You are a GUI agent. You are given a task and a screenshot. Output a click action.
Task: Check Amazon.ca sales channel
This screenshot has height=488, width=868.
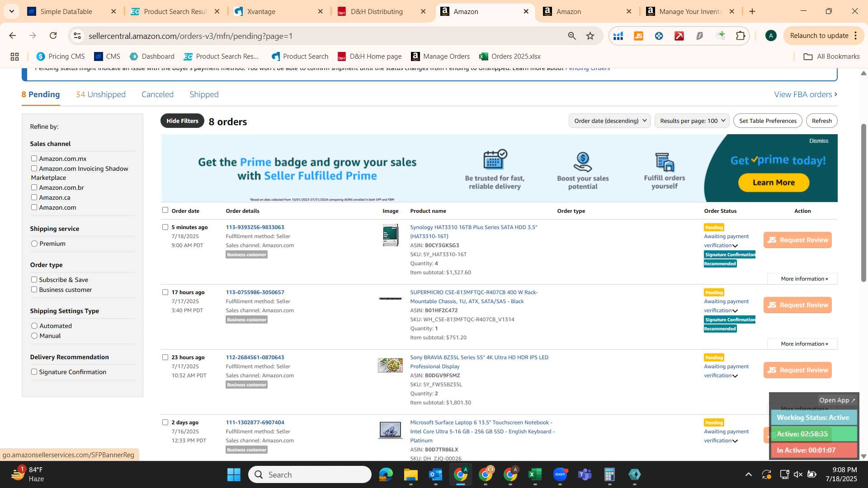34,197
